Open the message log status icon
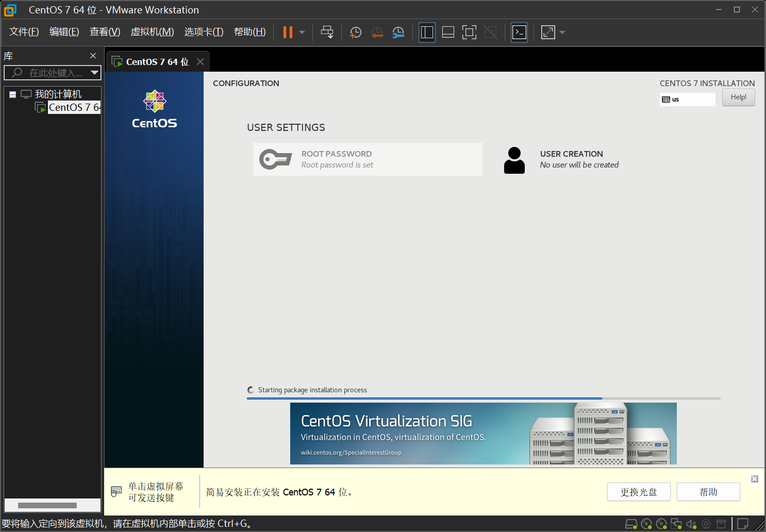Viewport: 766px width, 532px height. pos(743,524)
